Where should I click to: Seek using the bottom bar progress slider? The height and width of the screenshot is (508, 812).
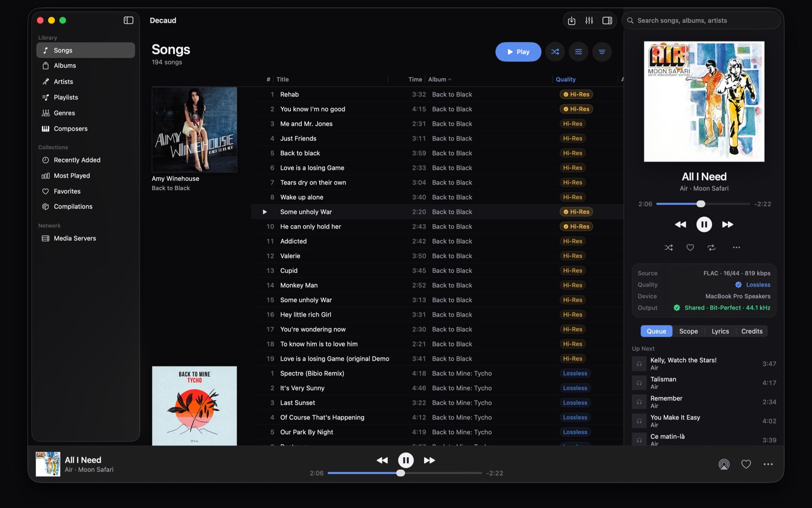[404, 473]
